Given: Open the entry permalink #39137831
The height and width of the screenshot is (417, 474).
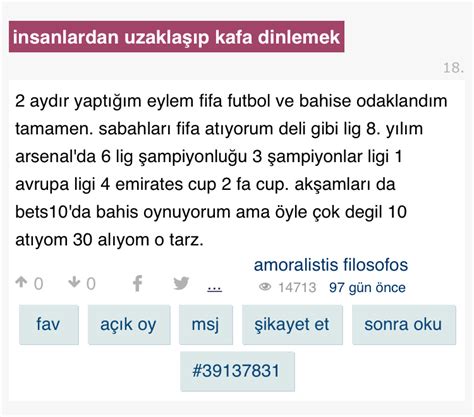Looking at the screenshot, I should 237,371.
